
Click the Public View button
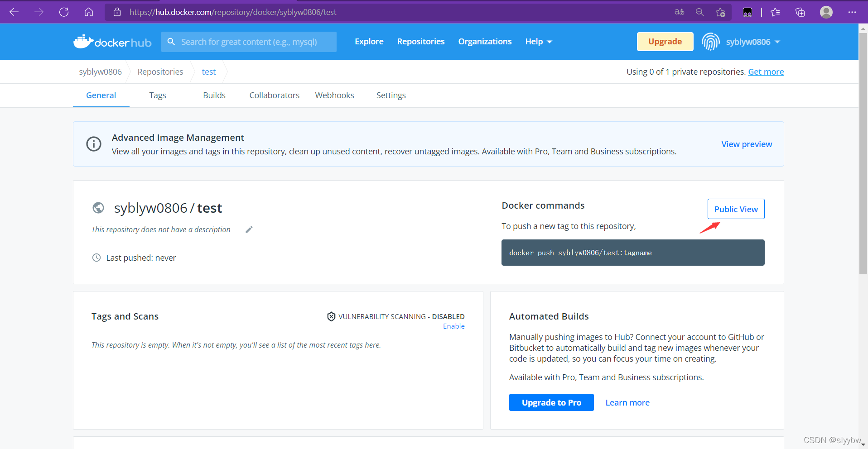pos(736,209)
